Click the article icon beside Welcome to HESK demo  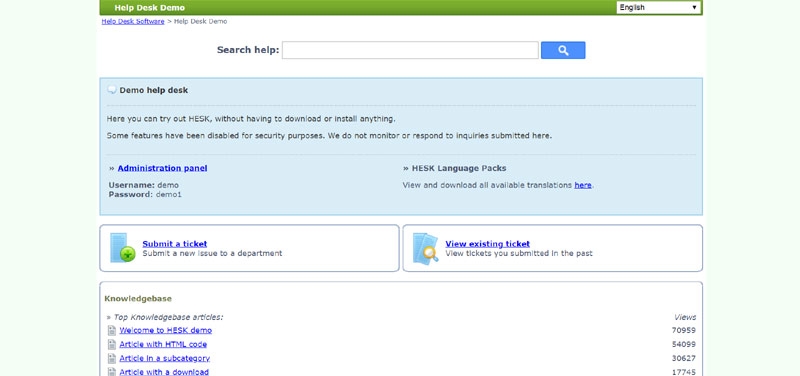pyautogui.click(x=112, y=331)
